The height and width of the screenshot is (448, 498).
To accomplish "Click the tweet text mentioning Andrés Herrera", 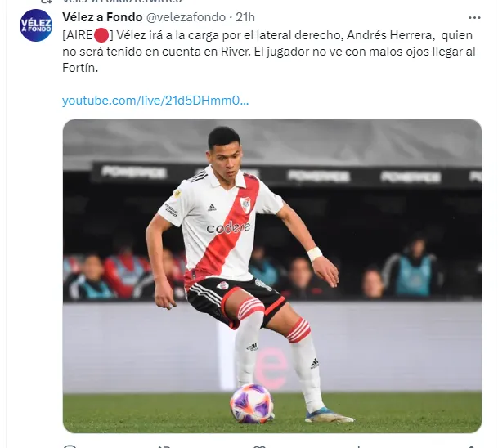I will (x=269, y=52).
